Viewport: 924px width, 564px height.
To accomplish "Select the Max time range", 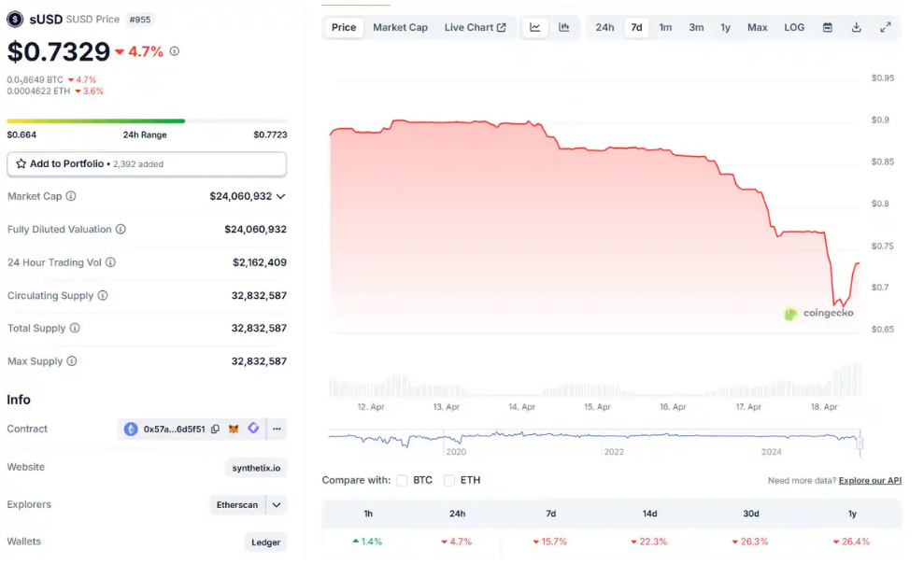I will 758,27.
